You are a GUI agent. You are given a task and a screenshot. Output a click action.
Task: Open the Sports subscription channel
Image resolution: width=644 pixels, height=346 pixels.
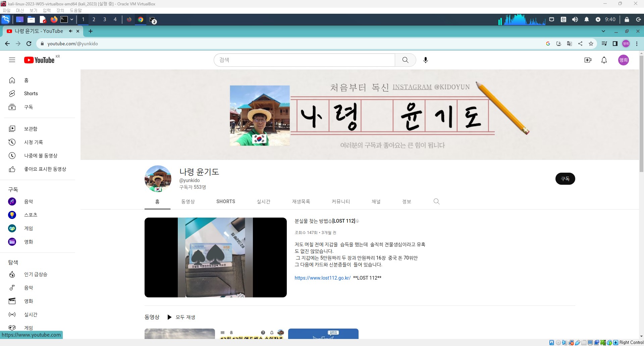point(40,215)
